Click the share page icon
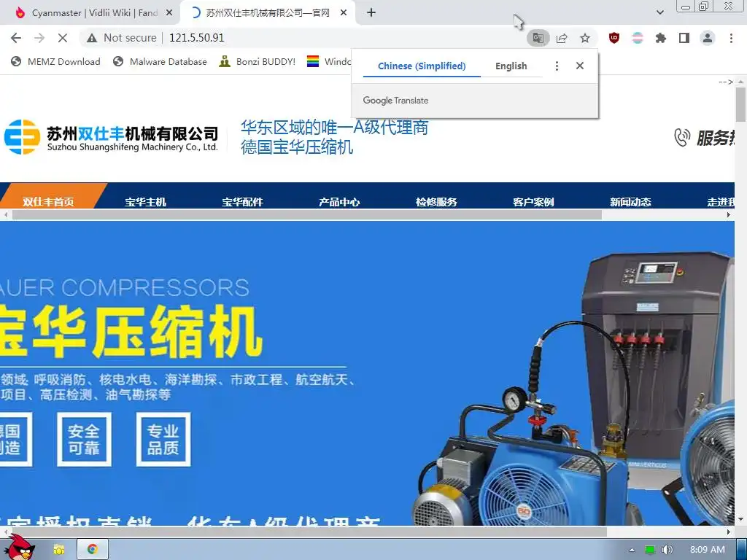 tap(562, 38)
